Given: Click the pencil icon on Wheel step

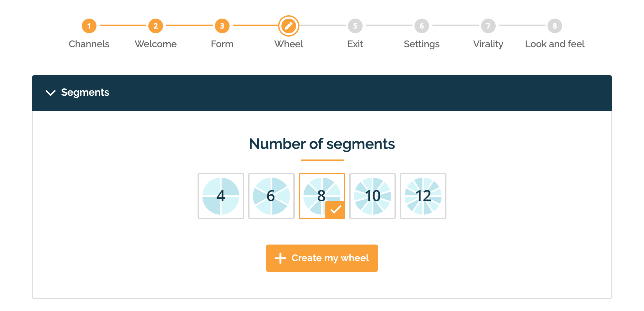Looking at the screenshot, I should pos(289,26).
